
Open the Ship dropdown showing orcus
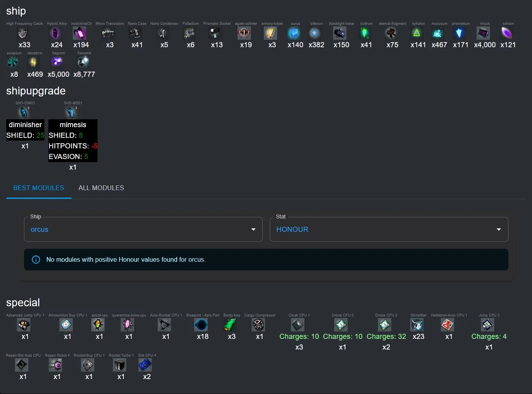coord(143,229)
